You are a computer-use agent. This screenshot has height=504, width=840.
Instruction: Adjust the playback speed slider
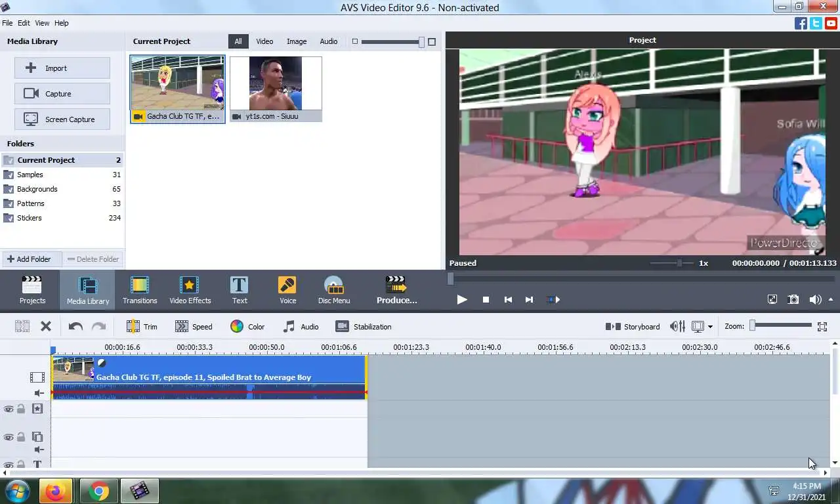tap(671, 262)
